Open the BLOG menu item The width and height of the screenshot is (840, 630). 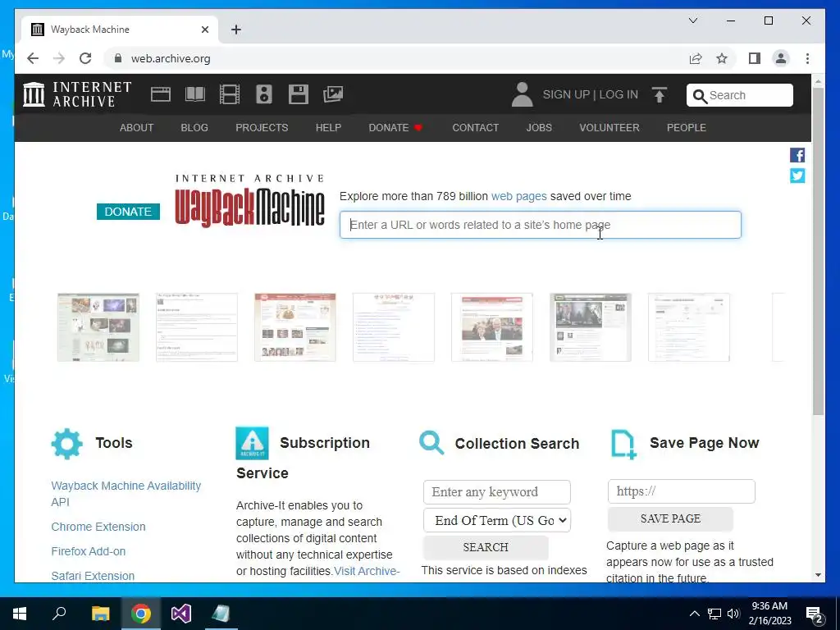(x=194, y=127)
